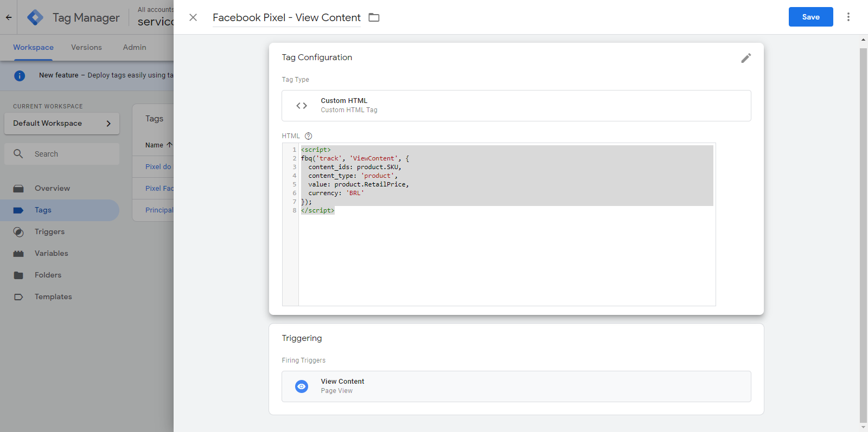Expand the Default Workspace selector
Viewport: 868px width, 432px height.
[x=62, y=124]
